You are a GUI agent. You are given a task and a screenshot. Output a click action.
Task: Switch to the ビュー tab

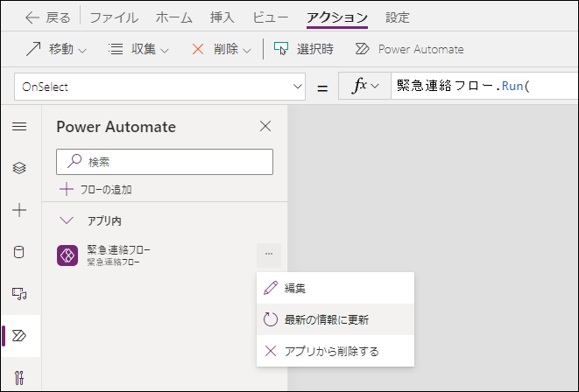pos(271,17)
